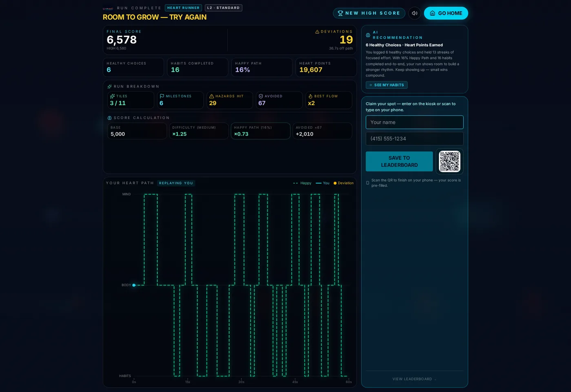Click the Heart Runner tag
This screenshot has height=392, width=571.
click(183, 8)
